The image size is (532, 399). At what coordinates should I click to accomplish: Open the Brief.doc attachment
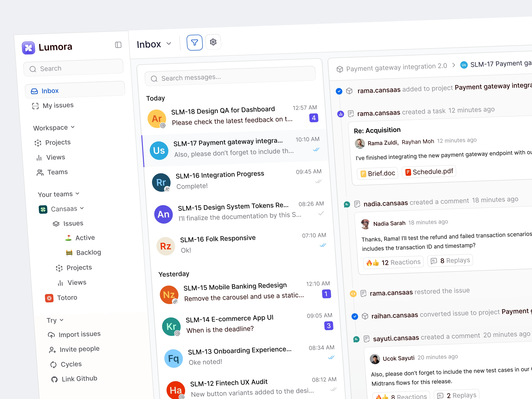(x=378, y=173)
